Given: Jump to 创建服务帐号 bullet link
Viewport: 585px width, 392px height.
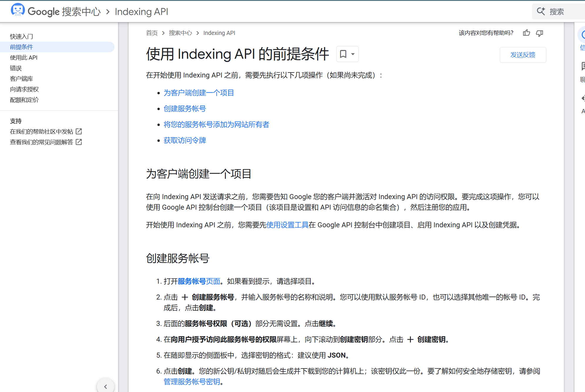Looking at the screenshot, I should 185,109.
